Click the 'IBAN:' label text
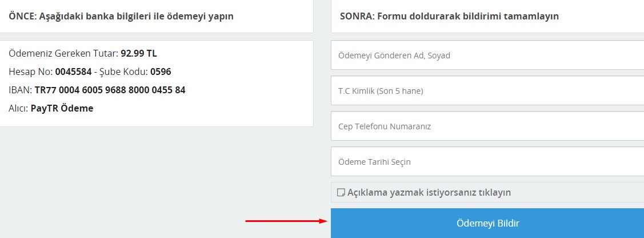 pyautogui.click(x=21, y=90)
